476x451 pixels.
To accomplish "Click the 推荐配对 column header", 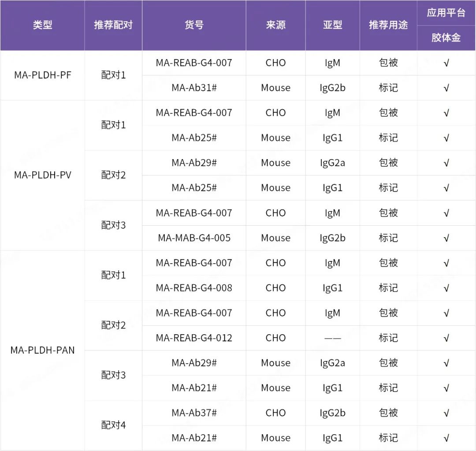I will (113, 25).
